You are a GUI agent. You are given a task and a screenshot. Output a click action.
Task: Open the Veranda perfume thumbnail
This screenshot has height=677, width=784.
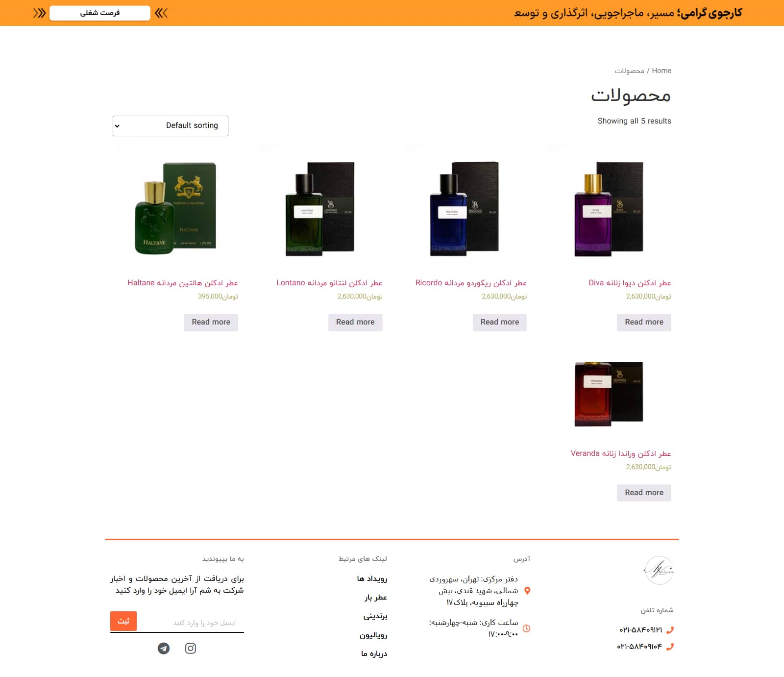click(x=609, y=395)
